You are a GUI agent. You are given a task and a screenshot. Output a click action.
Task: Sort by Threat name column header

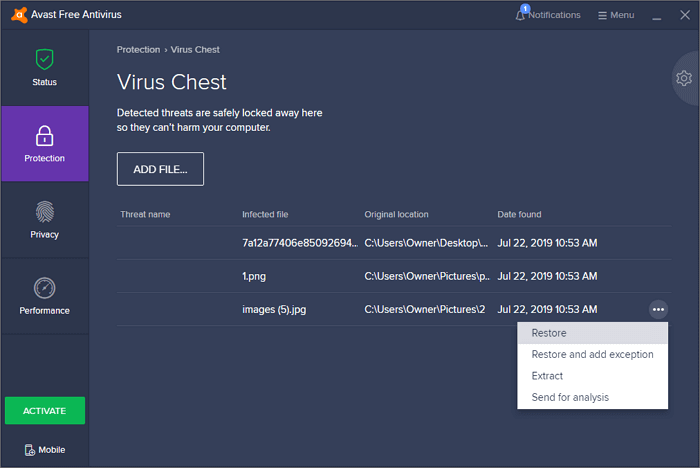point(145,214)
